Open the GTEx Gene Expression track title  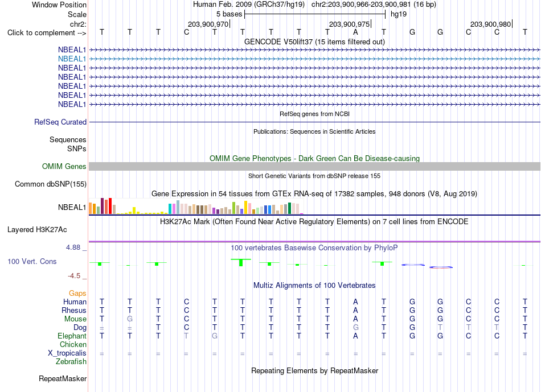pyautogui.click(x=314, y=194)
